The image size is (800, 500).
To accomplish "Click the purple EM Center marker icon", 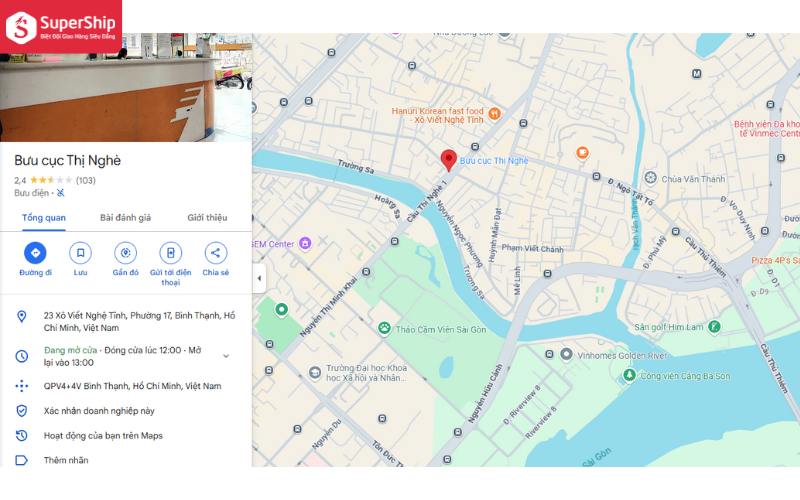I will (x=305, y=243).
